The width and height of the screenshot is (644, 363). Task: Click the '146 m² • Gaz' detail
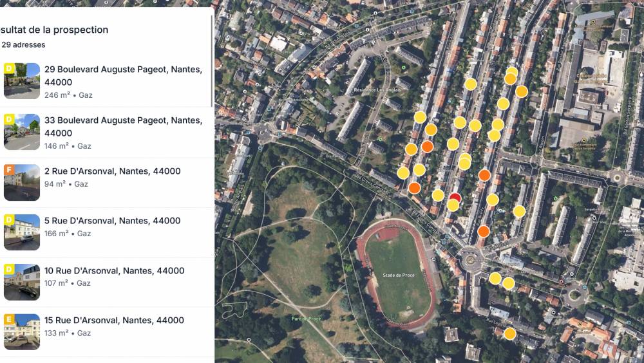[68, 145]
